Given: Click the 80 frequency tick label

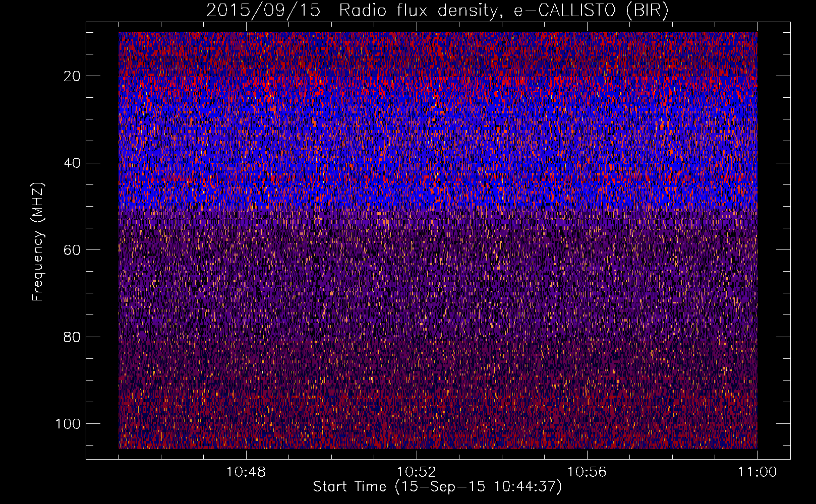Looking at the screenshot, I should [x=72, y=337].
